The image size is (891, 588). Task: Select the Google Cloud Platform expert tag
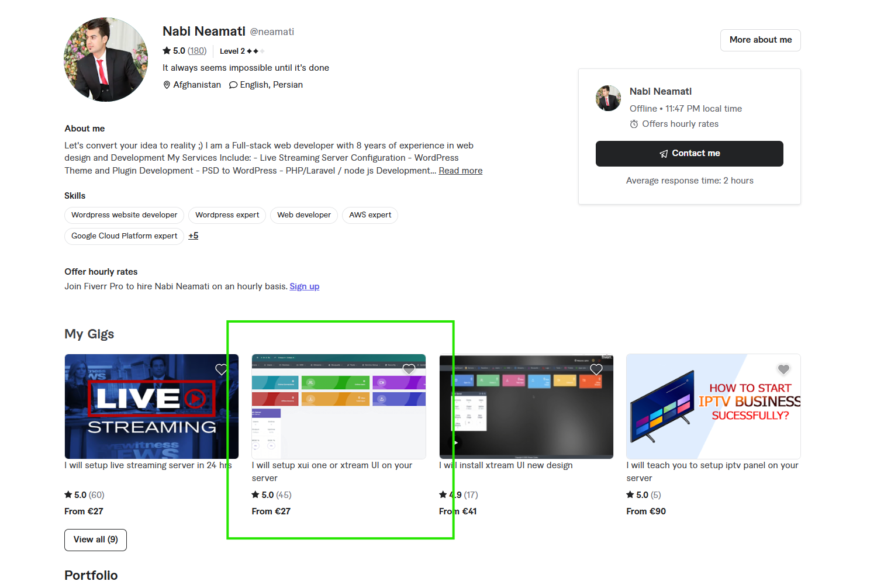[124, 236]
